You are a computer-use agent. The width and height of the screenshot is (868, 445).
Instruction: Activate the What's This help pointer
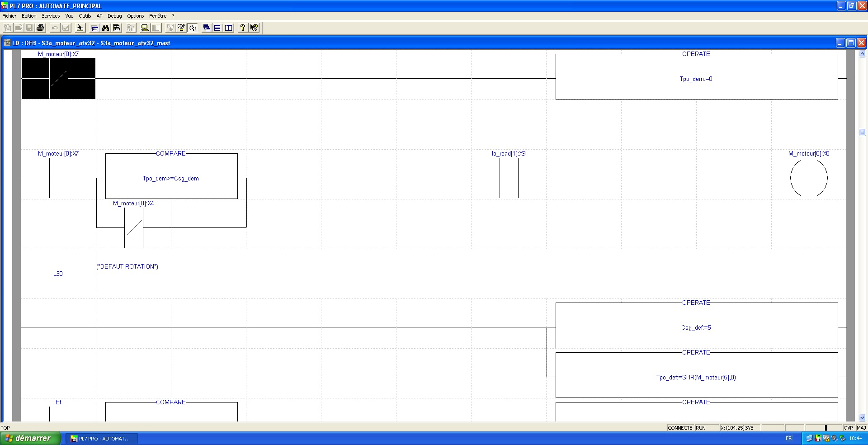(254, 28)
